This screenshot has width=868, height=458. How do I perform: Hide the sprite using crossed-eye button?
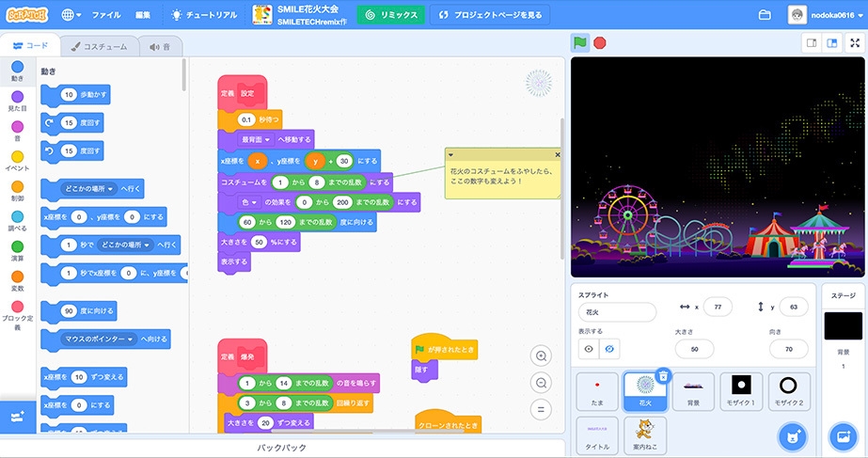click(609, 349)
